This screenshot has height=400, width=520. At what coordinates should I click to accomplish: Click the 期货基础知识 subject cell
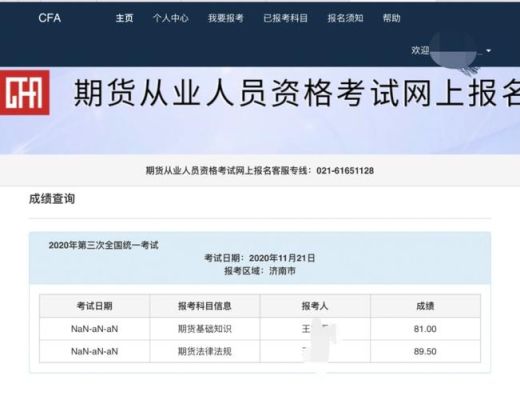(x=205, y=329)
